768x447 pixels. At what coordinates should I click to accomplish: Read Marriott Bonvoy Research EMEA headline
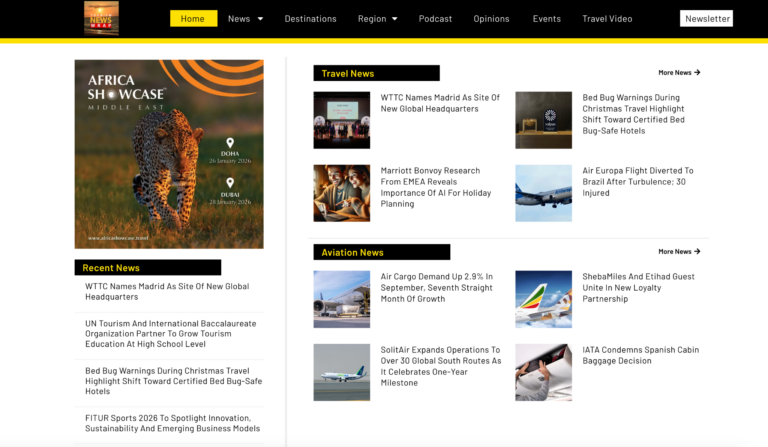click(436, 187)
